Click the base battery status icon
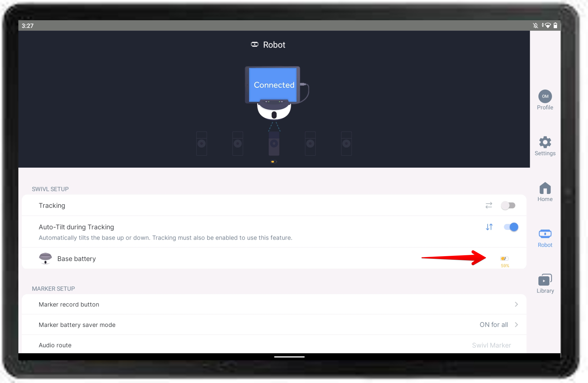The image size is (588, 383). 505,258
